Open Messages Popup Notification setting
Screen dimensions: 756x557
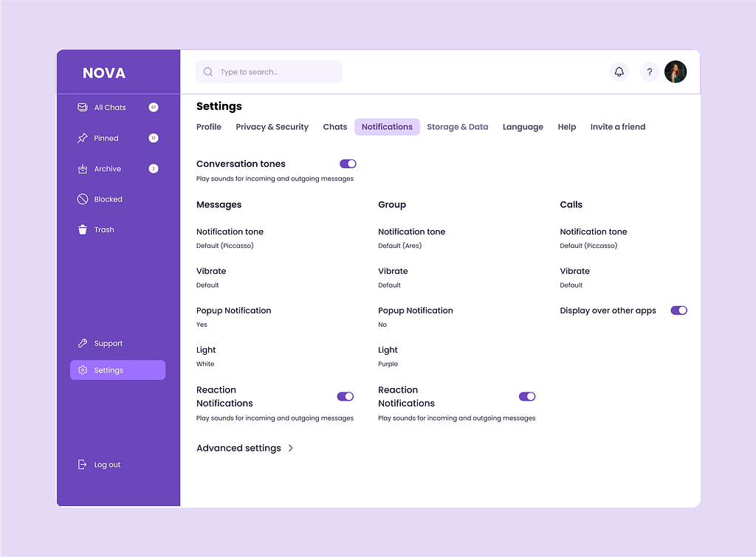click(234, 317)
